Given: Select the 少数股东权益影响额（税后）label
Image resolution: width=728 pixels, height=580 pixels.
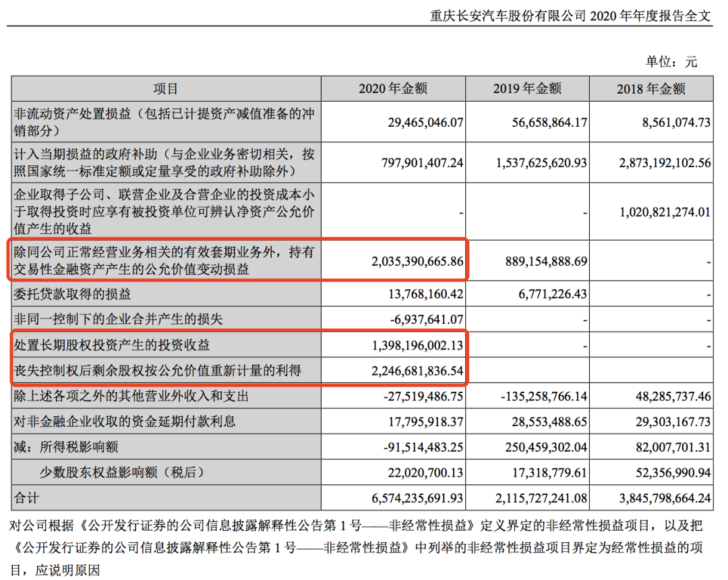Looking at the screenshot, I should pyautogui.click(x=121, y=472).
